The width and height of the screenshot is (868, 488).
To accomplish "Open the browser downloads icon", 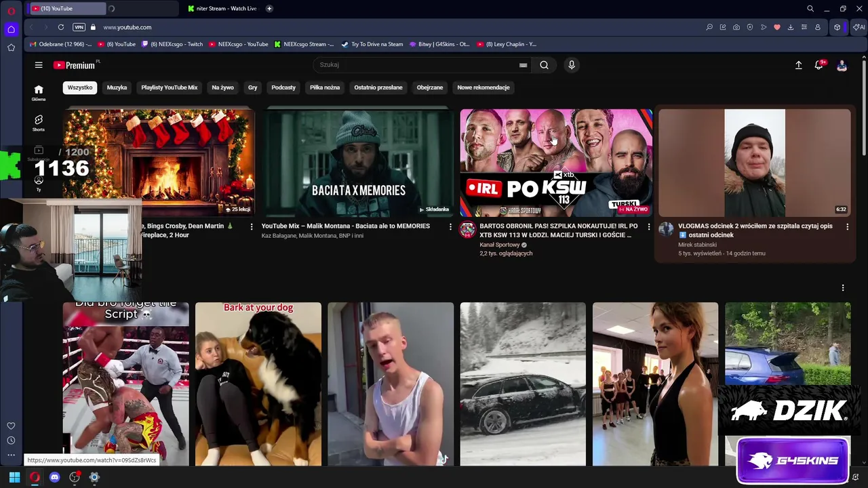I will coord(791,27).
